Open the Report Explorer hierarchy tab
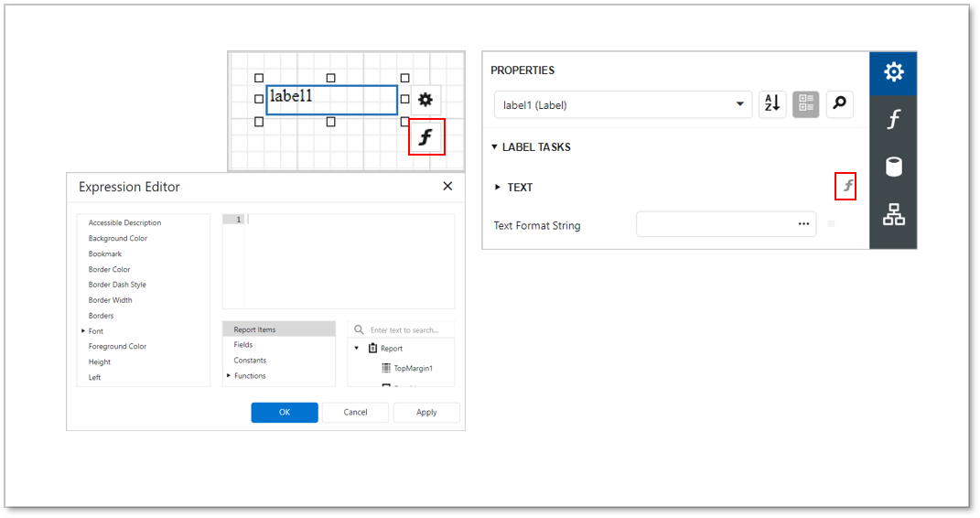Image resolution: width=980 pixels, height=518 pixels. pyautogui.click(x=893, y=215)
